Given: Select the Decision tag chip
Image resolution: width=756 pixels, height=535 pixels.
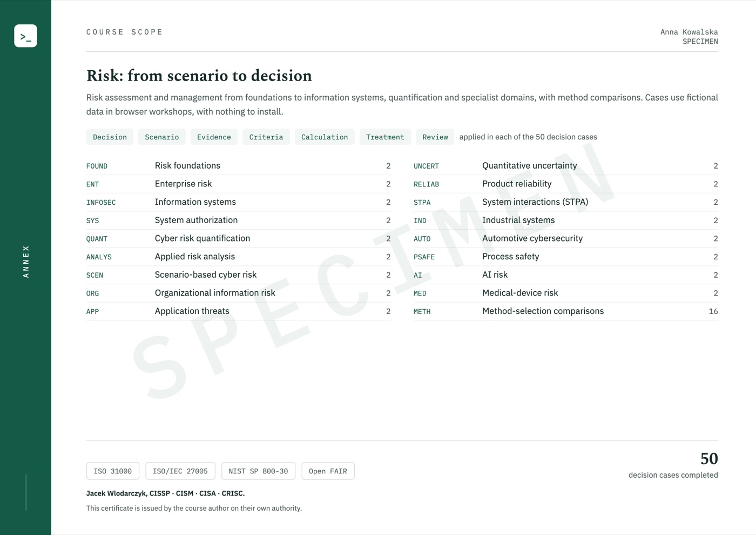Looking at the screenshot, I should (x=110, y=137).
